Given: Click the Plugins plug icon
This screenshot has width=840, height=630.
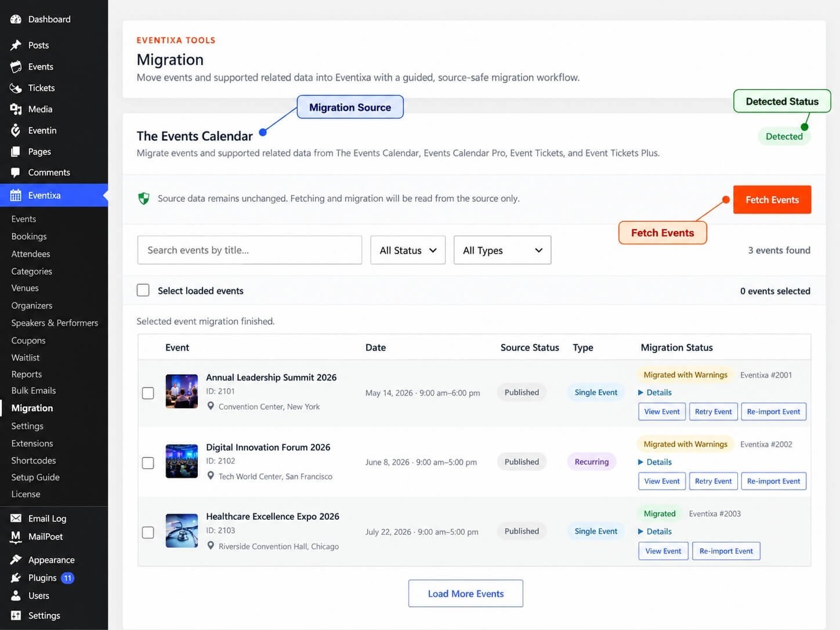Looking at the screenshot, I should pos(16,578).
